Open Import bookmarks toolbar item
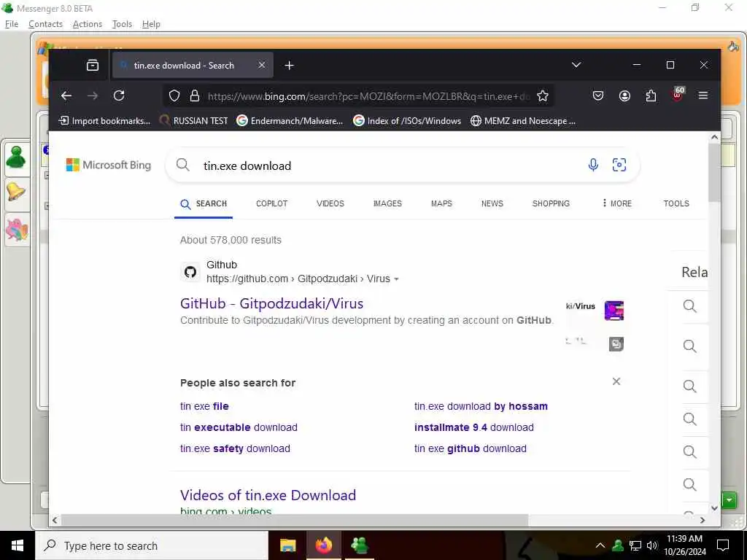This screenshot has height=560, width=747. pyautogui.click(x=104, y=121)
